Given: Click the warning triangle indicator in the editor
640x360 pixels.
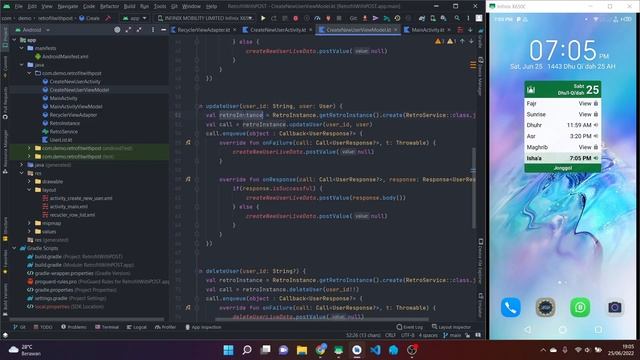Looking at the screenshot, I should 438,41.
